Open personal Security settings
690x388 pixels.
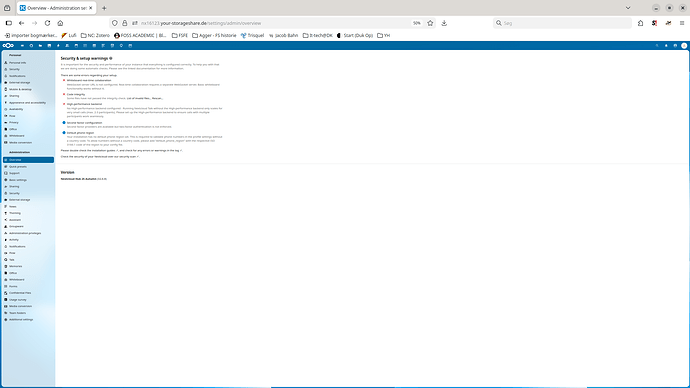tap(28, 69)
